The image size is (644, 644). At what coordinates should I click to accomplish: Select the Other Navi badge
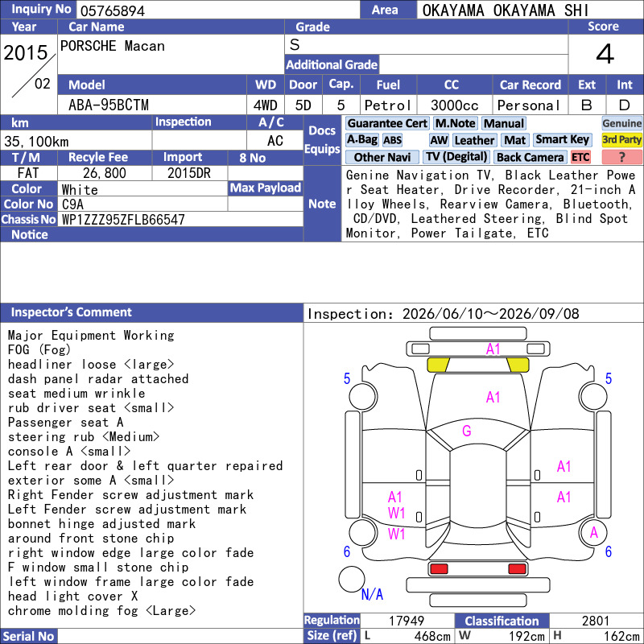coord(382,157)
